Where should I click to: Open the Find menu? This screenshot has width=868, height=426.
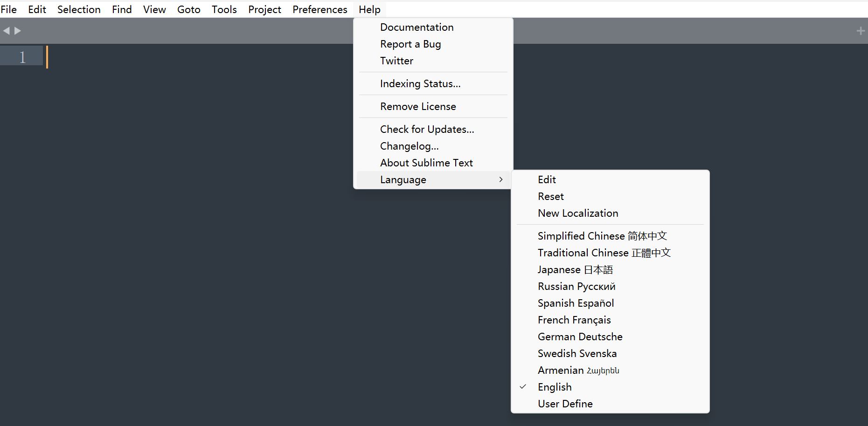coord(122,9)
